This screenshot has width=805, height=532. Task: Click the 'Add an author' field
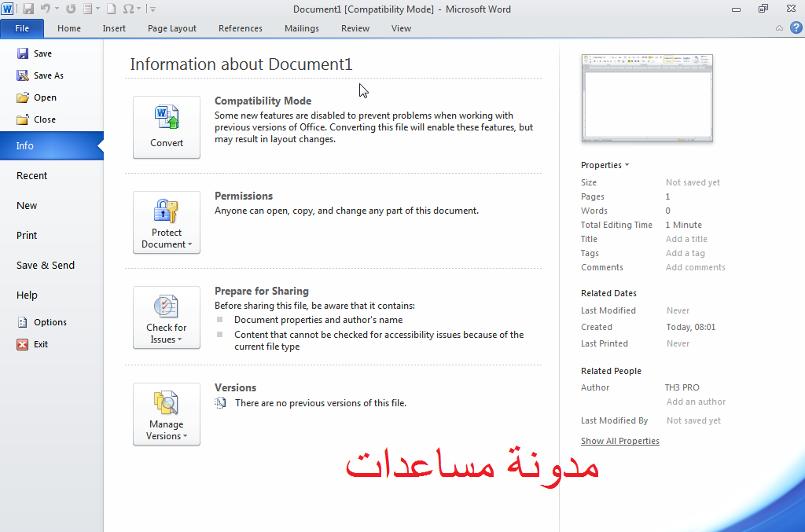pos(697,402)
